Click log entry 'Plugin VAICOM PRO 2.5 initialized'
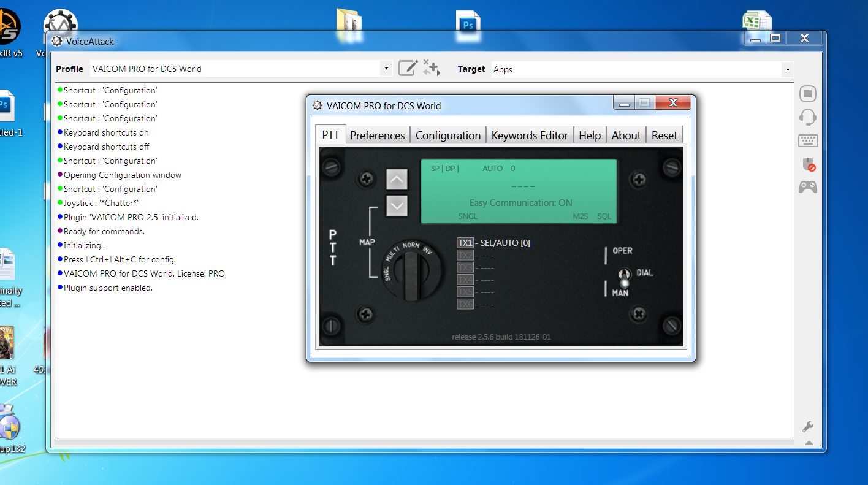Screen dimensions: 868x485 (131, 217)
